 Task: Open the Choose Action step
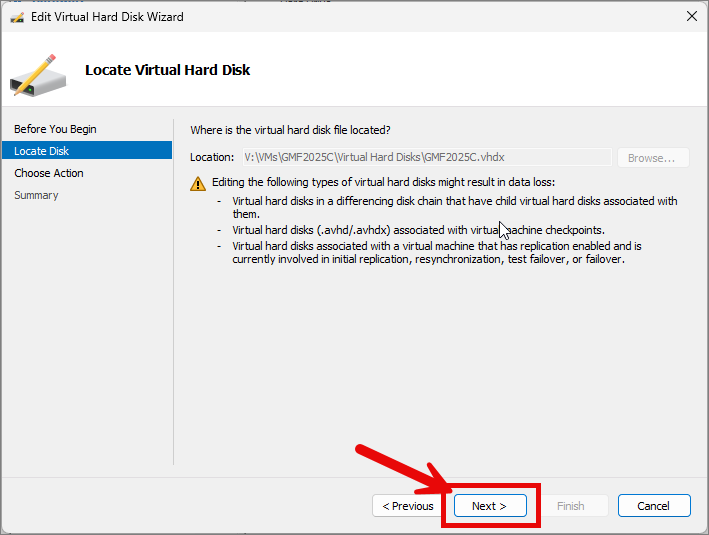point(49,173)
